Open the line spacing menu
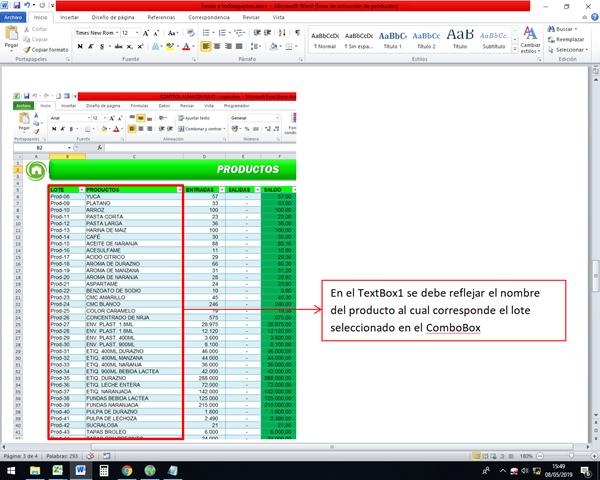 255,46
